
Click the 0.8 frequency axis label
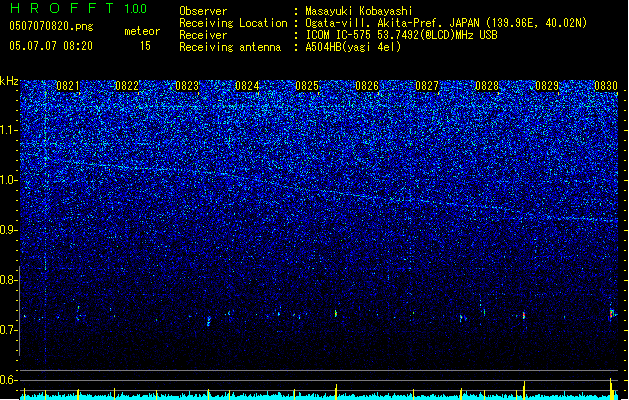tap(9, 280)
